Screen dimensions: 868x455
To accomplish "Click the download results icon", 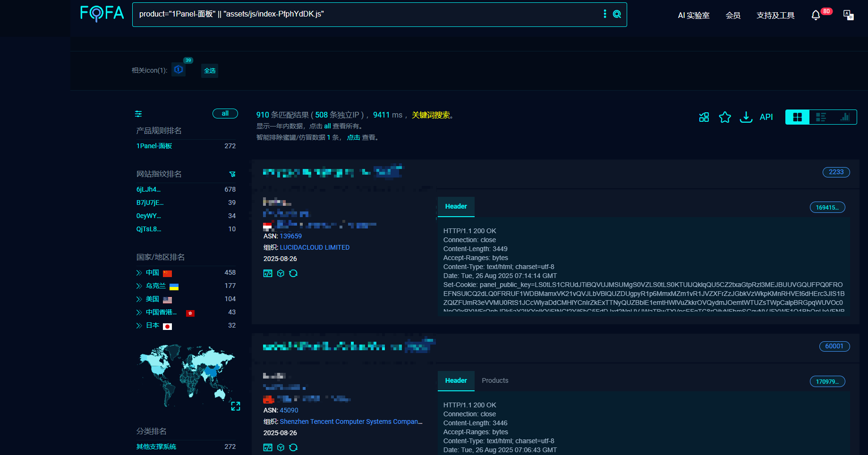I will click(746, 117).
